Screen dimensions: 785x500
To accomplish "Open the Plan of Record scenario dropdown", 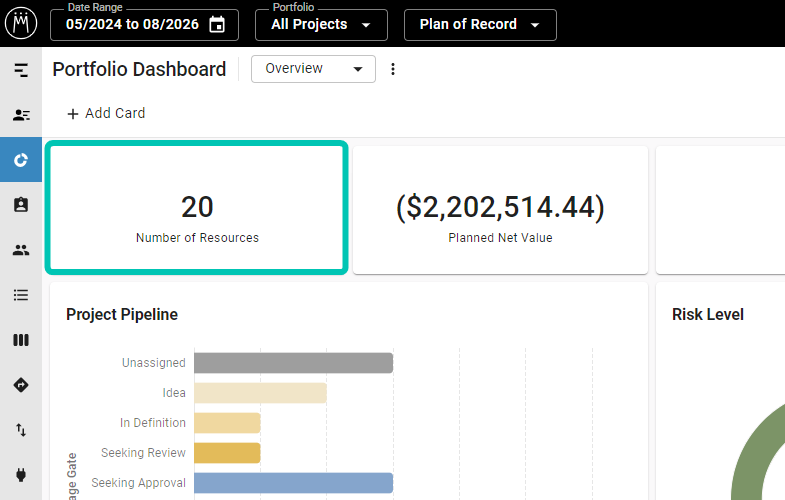I will 480,25.
